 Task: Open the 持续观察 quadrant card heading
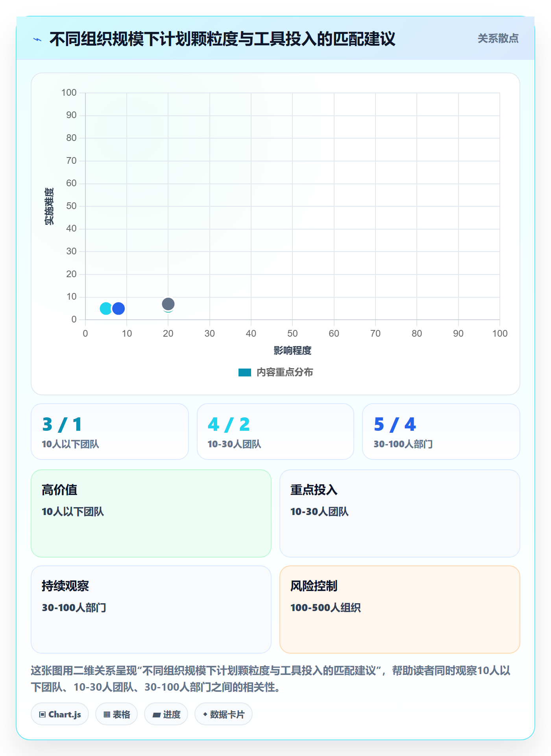click(65, 586)
